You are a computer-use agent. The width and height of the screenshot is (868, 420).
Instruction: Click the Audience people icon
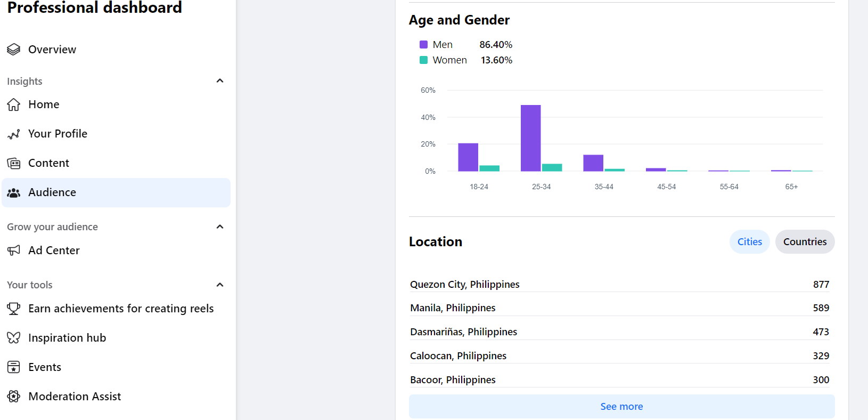pos(14,192)
